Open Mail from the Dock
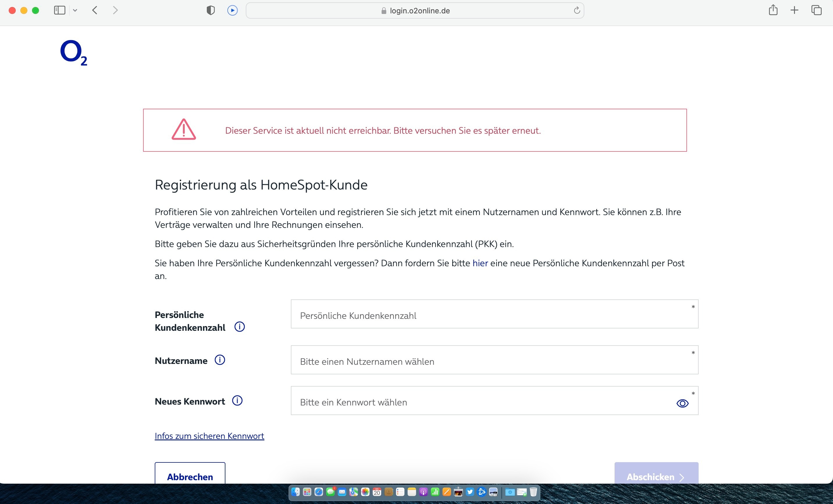833x504 pixels. [342, 492]
